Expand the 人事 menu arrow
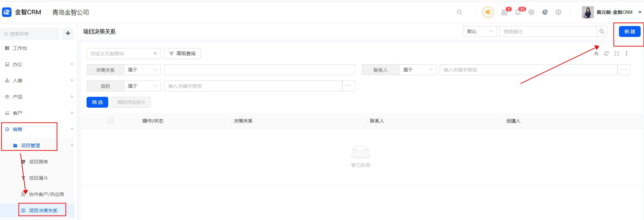Viewport: 644px width, 220px height. tap(72, 80)
